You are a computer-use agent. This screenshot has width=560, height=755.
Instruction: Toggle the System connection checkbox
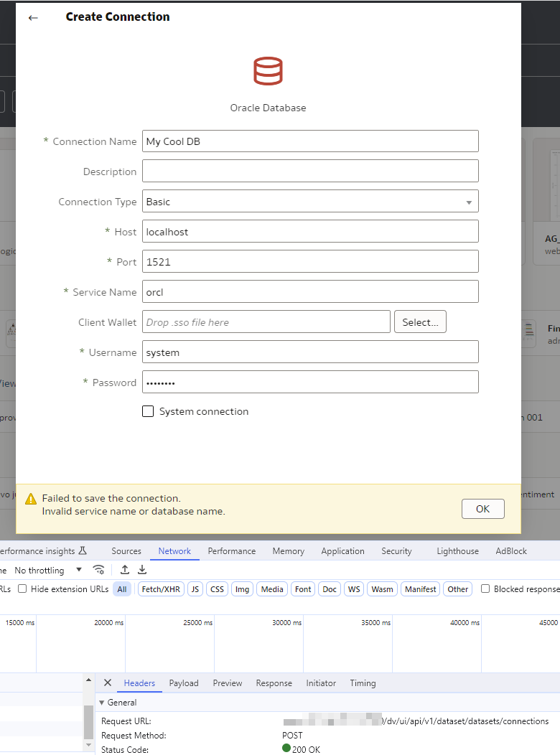point(148,411)
